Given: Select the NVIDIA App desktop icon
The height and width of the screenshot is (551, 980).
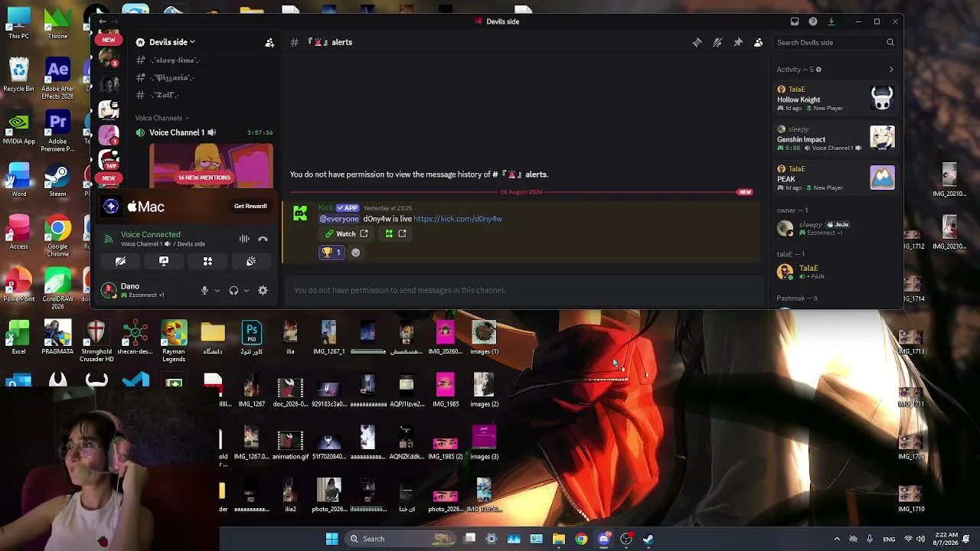Looking at the screenshot, I should coord(18,129).
